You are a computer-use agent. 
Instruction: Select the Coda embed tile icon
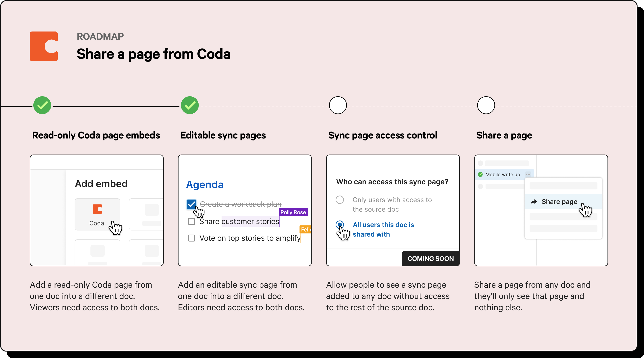pos(97,209)
